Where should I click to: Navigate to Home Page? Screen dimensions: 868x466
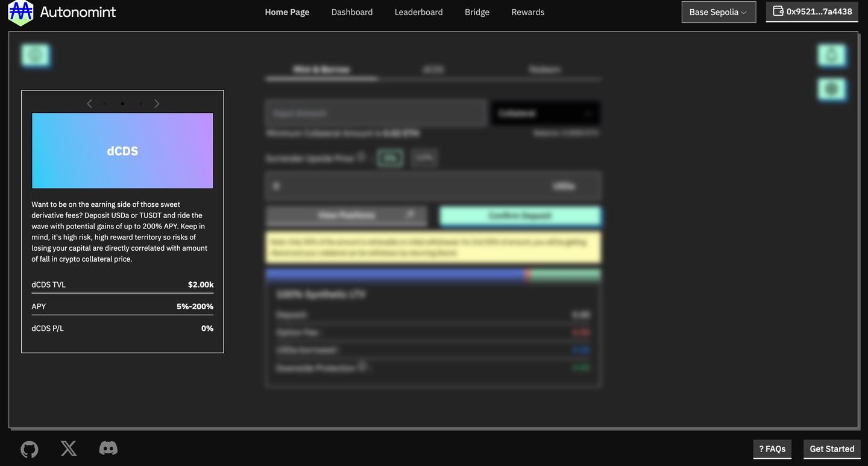(287, 12)
